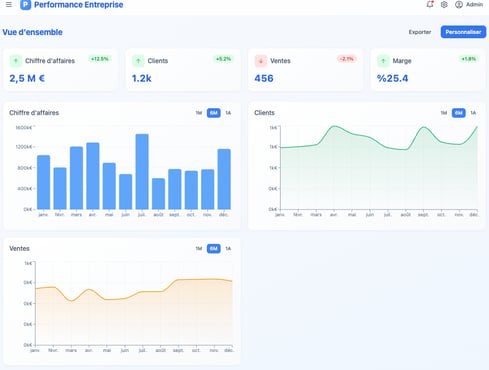
Task: Click the Exporter button
Action: point(420,32)
